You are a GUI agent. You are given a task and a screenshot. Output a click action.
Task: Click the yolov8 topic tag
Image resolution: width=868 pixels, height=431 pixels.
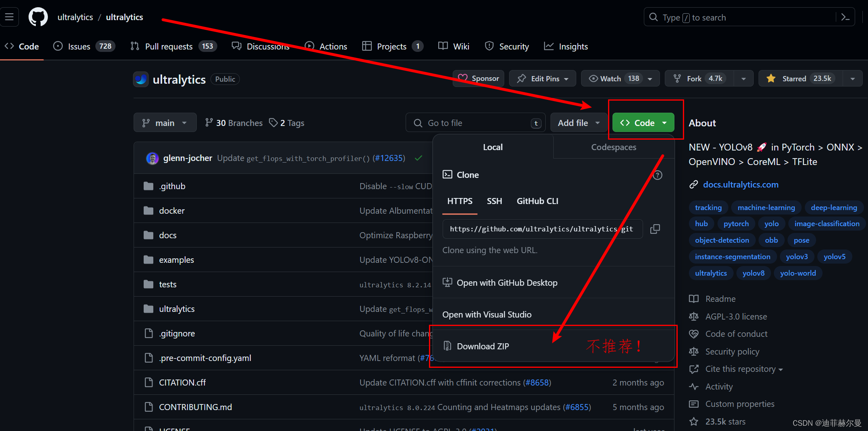753,273
